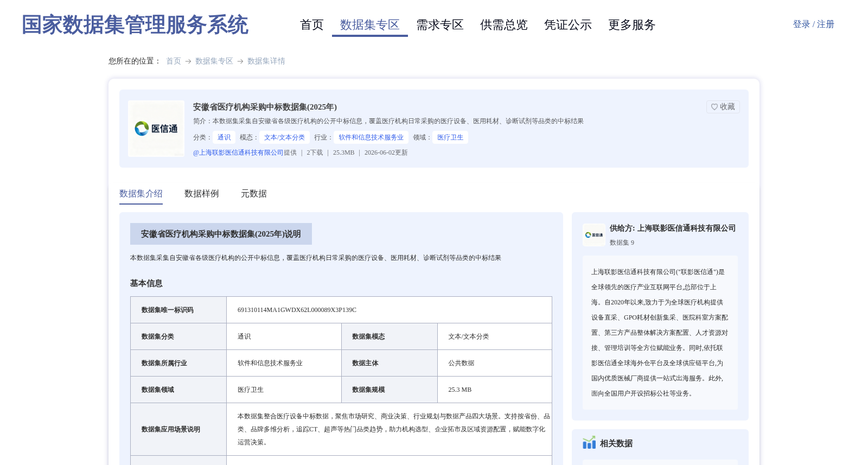Click 数据集详情 in the breadcrumb
The image size is (868, 465).
point(266,61)
